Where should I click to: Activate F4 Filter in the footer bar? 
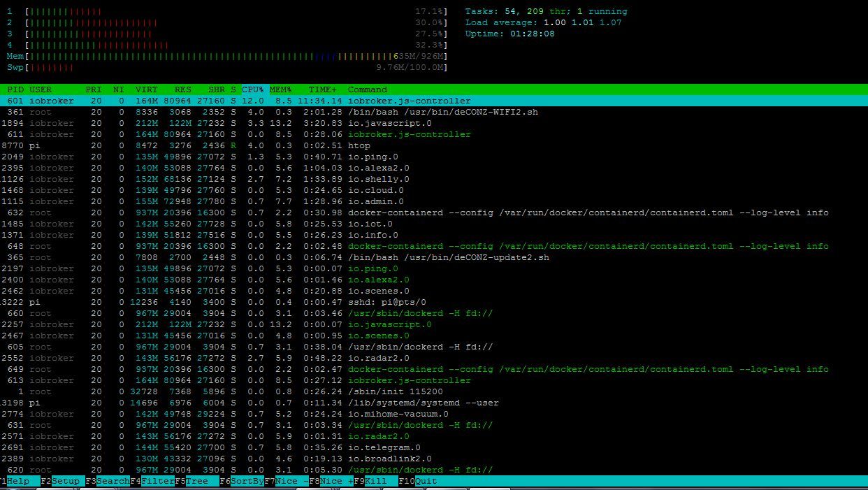152,481
